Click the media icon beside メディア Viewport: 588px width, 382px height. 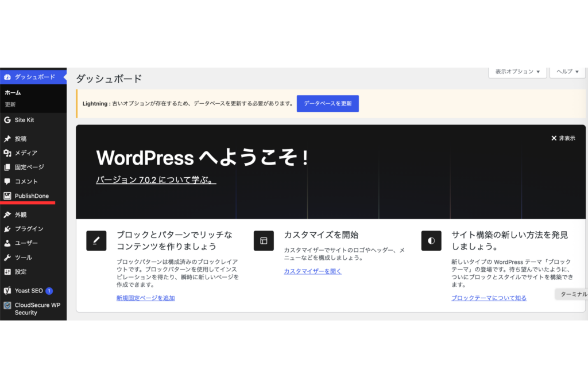[7, 153]
